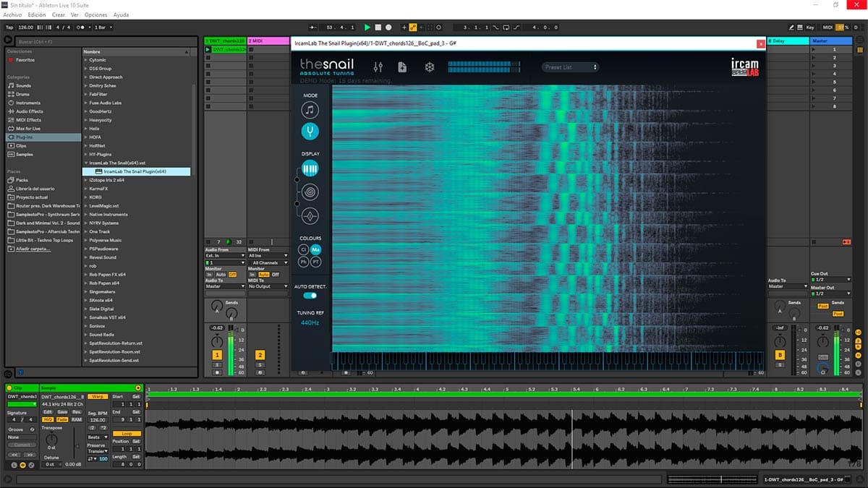Toggle track 2 activator button
Image resolution: width=868 pixels, height=488 pixels.
pyautogui.click(x=260, y=355)
